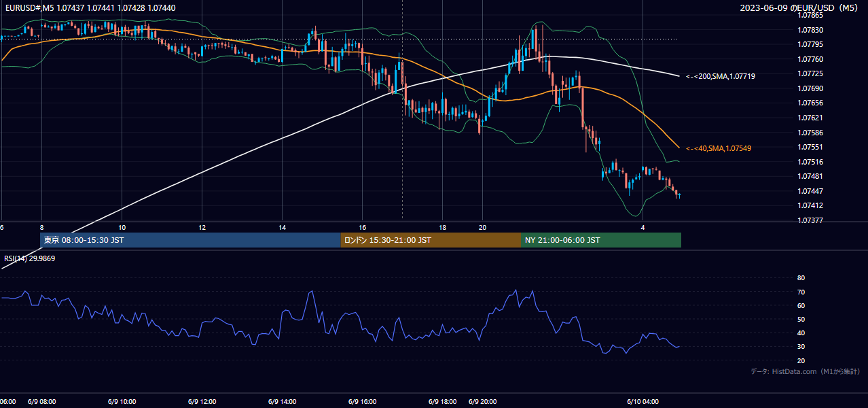
Task: Click the bottom date label 6/10 04:00
Action: tap(643, 402)
